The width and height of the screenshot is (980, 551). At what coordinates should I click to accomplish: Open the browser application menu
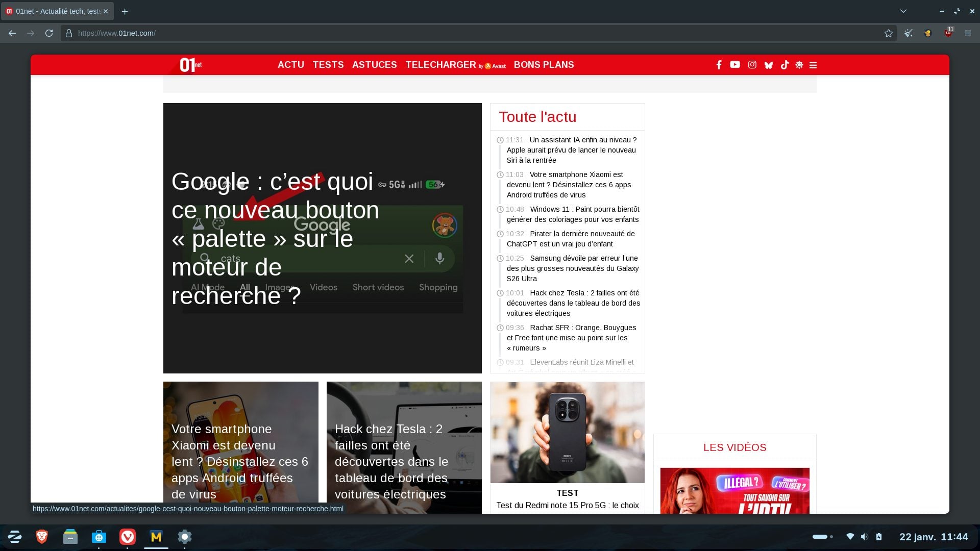[967, 33]
